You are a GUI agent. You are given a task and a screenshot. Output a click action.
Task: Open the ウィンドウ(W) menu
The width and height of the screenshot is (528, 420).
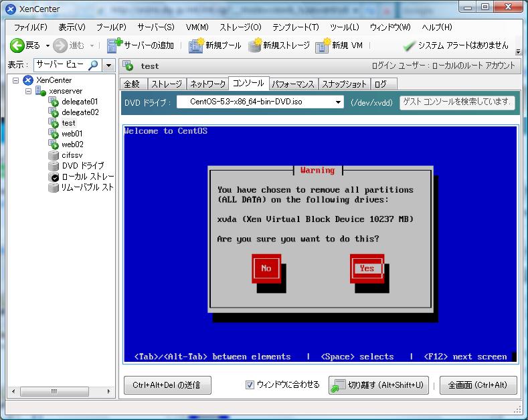[390, 27]
